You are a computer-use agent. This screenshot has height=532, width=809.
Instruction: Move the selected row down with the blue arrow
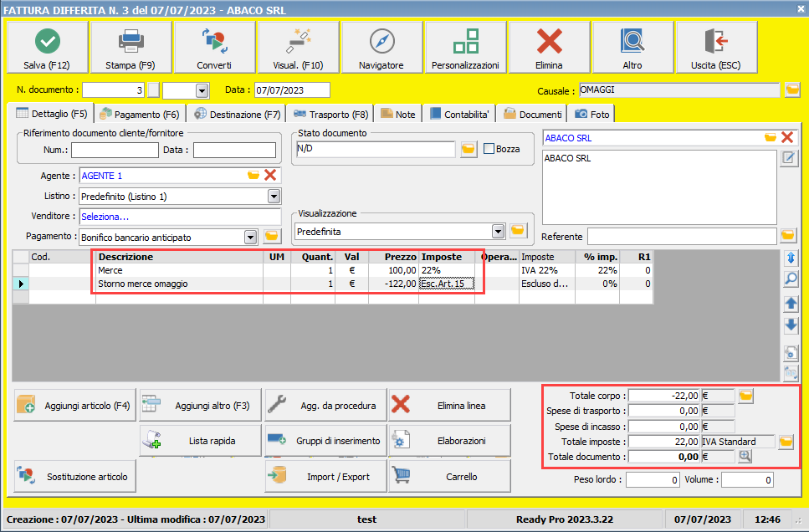pyautogui.click(x=791, y=325)
